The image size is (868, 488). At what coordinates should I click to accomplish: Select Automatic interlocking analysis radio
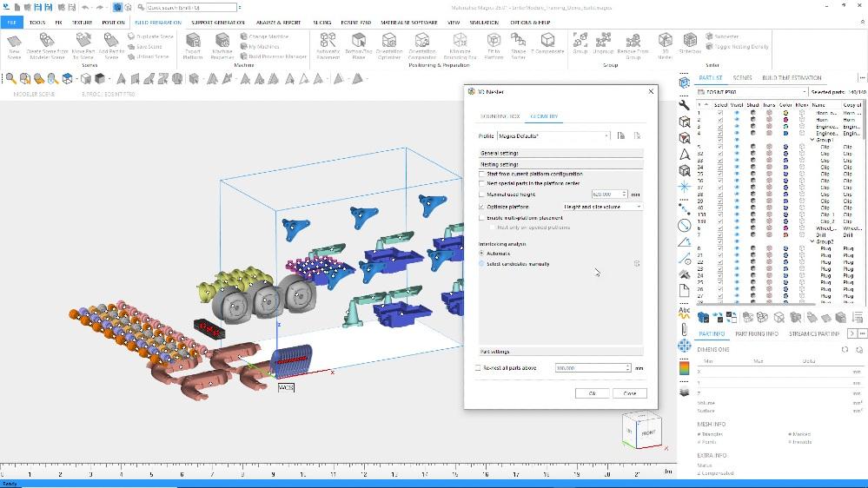[x=481, y=254]
